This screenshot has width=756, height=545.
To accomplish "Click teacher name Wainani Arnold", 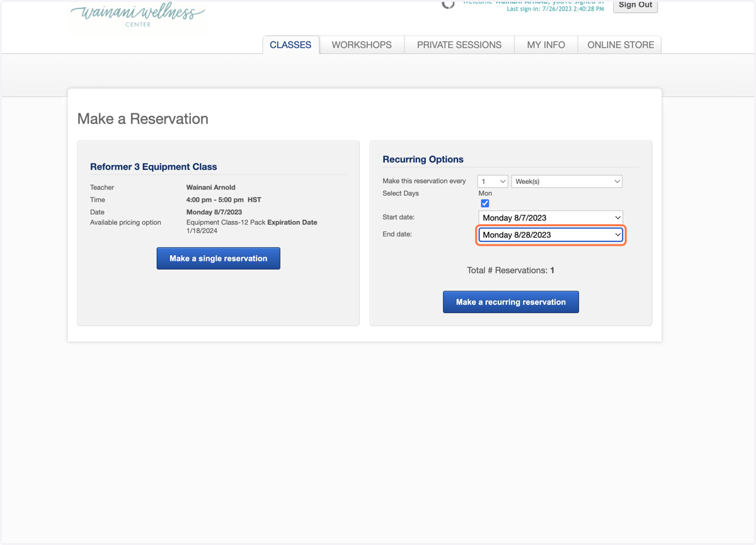I will (x=211, y=187).
